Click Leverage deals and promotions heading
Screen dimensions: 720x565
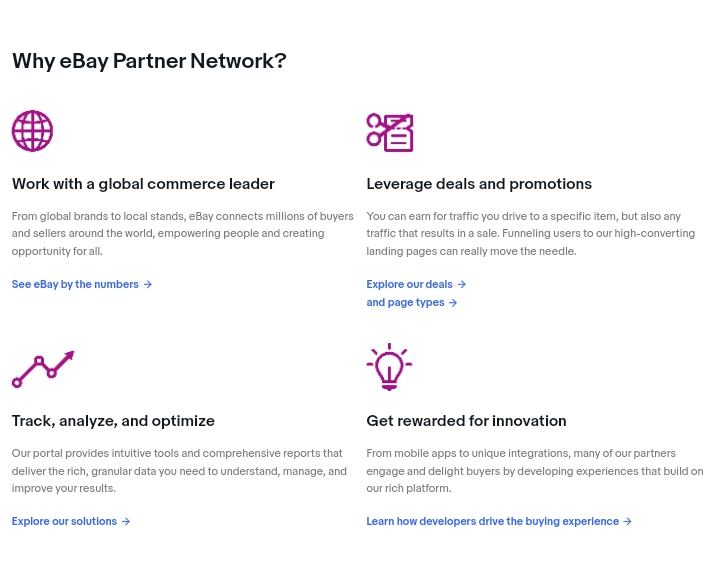(479, 184)
